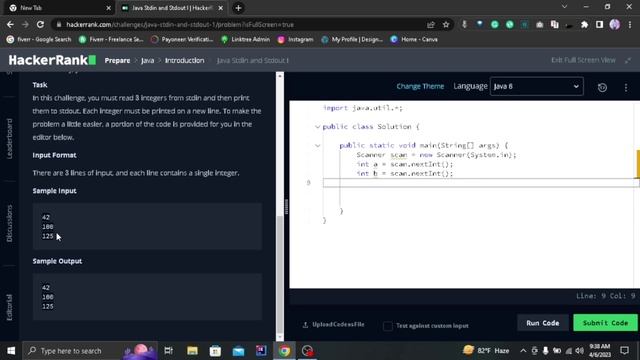Open the Editorial side tab
Screen dimensions: 640x360
(9, 307)
